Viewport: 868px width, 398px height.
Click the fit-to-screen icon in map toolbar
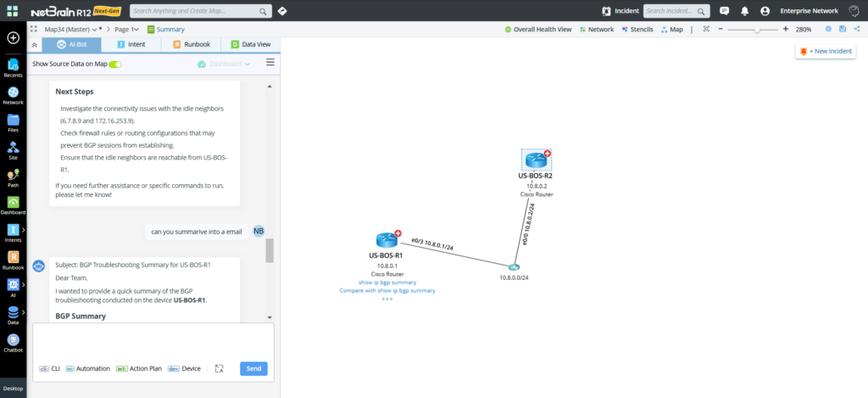[x=706, y=29]
